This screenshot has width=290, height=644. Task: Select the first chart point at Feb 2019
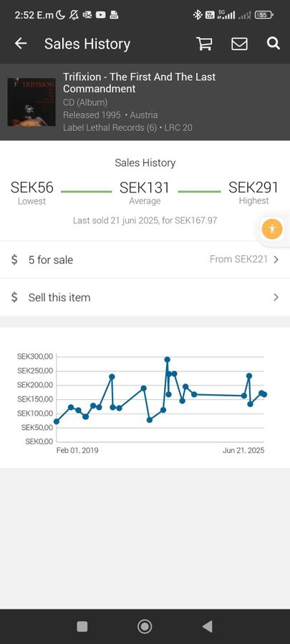click(57, 421)
